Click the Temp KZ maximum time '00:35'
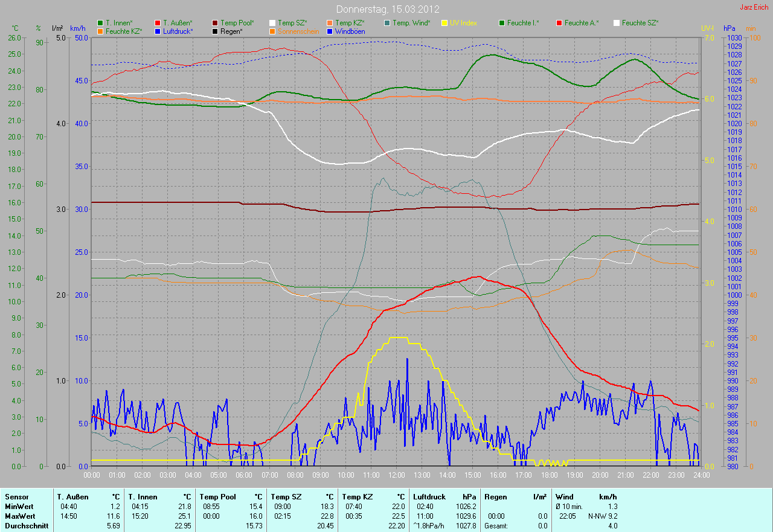Image resolution: width=773 pixels, height=532 pixels. click(354, 516)
